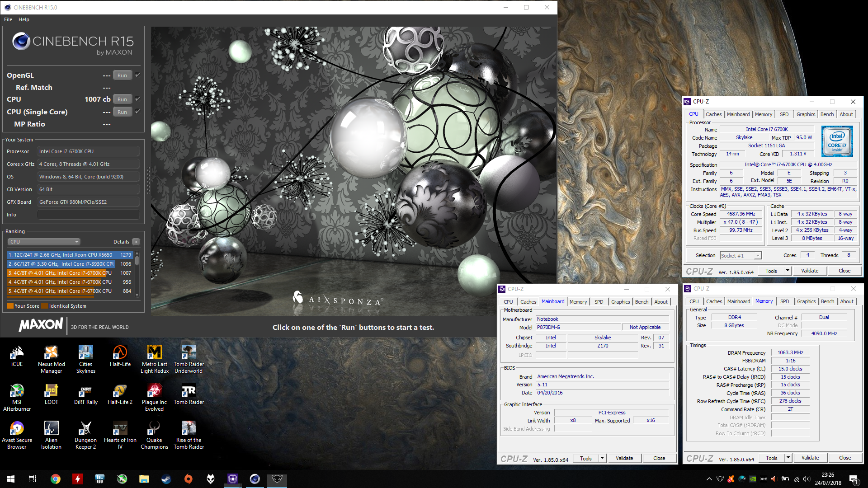Switch to SPD tab in Mainboard CPU-Z window
Image resolution: width=868 pixels, height=488 pixels.
coord(599,302)
